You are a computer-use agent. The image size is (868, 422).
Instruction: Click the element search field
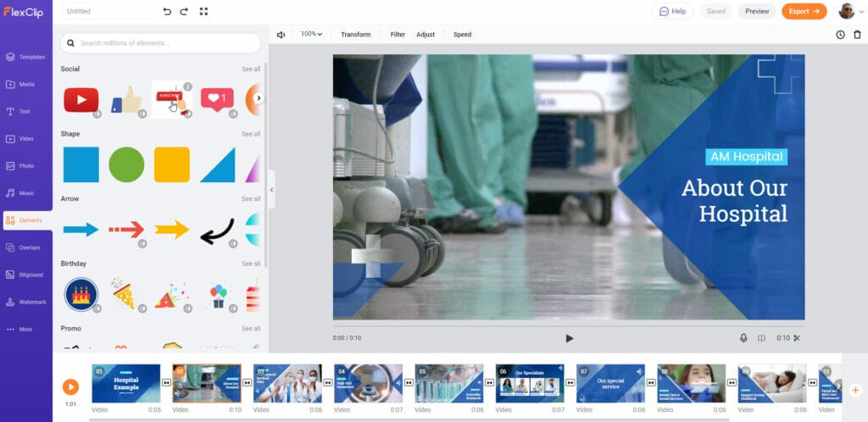click(x=160, y=42)
